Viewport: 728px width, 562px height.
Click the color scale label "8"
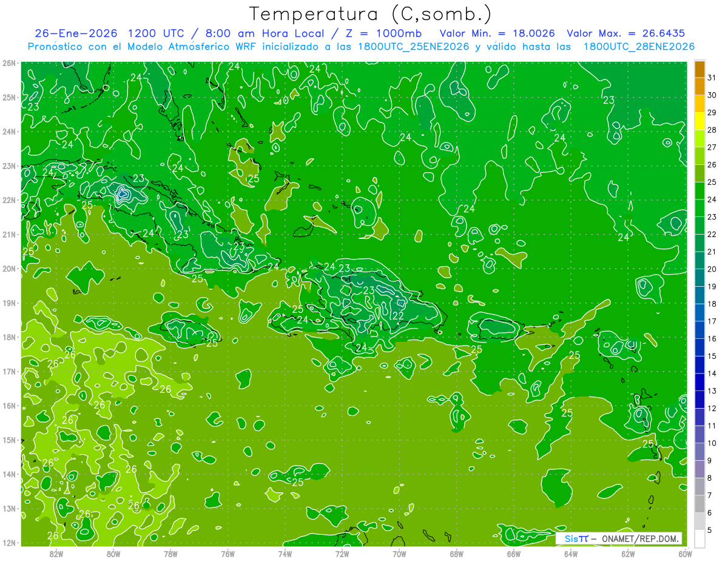tap(710, 478)
